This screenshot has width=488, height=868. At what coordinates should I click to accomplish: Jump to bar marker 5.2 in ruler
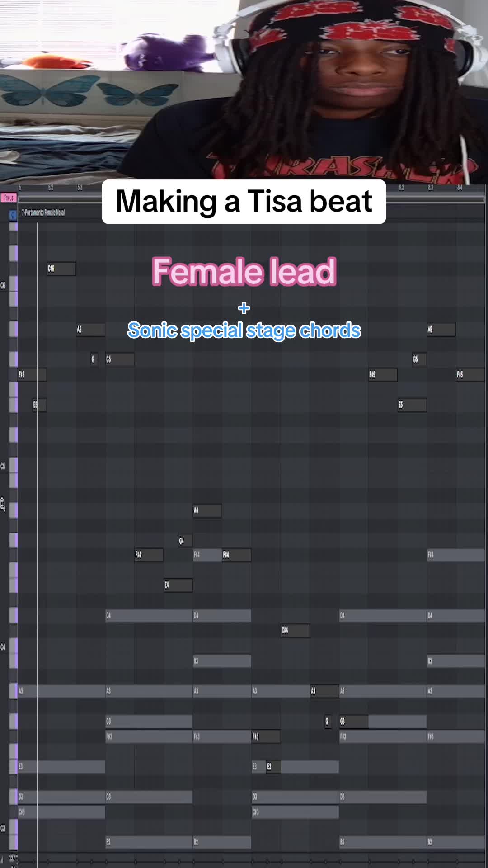coord(51,188)
